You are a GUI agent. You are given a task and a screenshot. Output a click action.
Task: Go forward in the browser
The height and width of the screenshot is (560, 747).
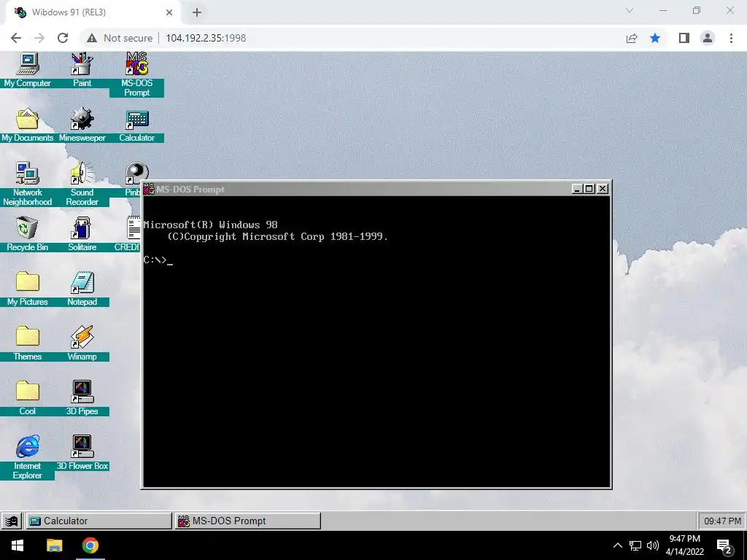pos(39,38)
